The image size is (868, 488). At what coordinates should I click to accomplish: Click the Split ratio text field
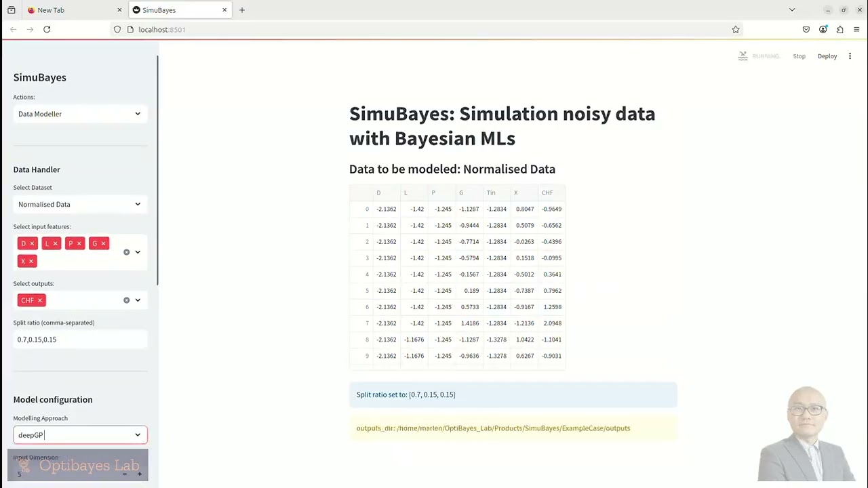tap(80, 340)
